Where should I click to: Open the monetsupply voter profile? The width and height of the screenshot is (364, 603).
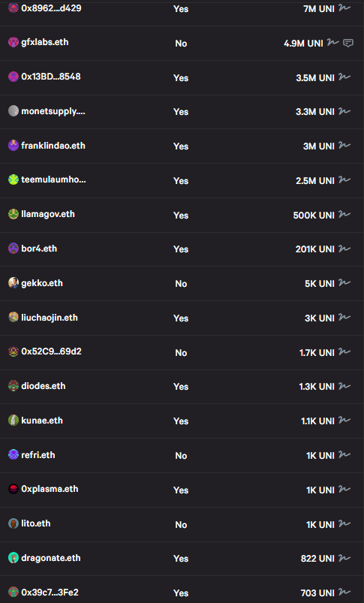click(53, 111)
